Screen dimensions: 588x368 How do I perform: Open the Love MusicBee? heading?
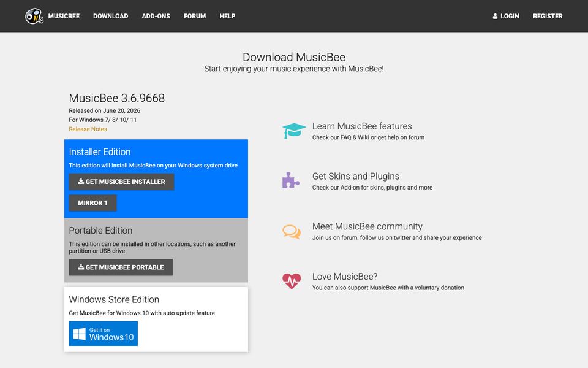(345, 277)
